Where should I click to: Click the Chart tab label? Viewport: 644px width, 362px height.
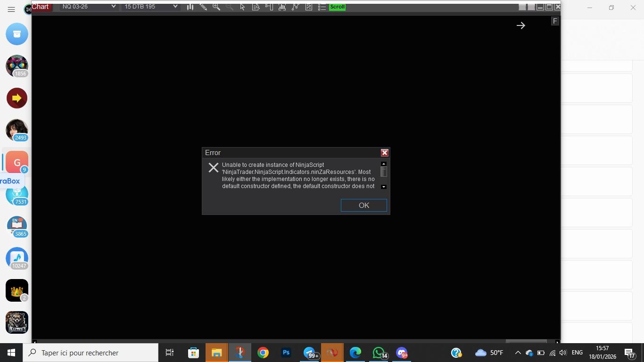click(41, 7)
